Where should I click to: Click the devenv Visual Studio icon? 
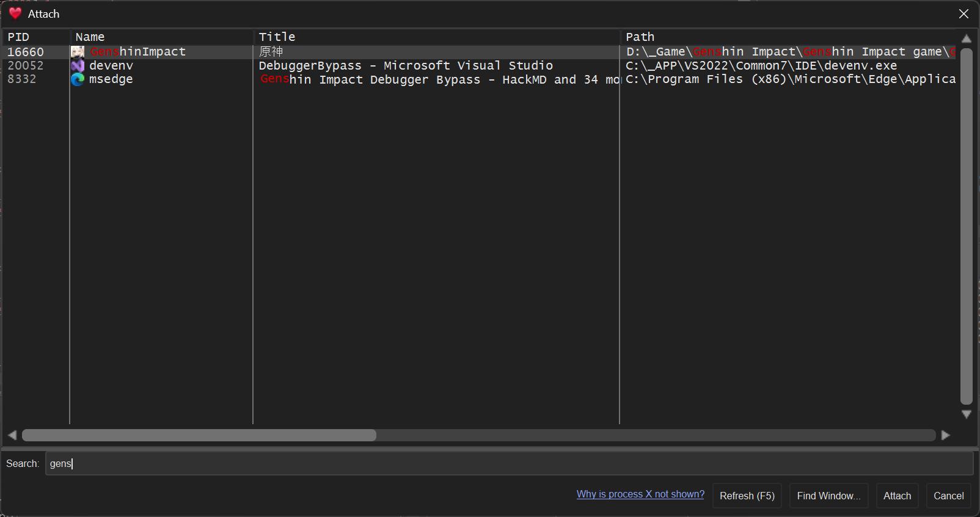pos(78,65)
